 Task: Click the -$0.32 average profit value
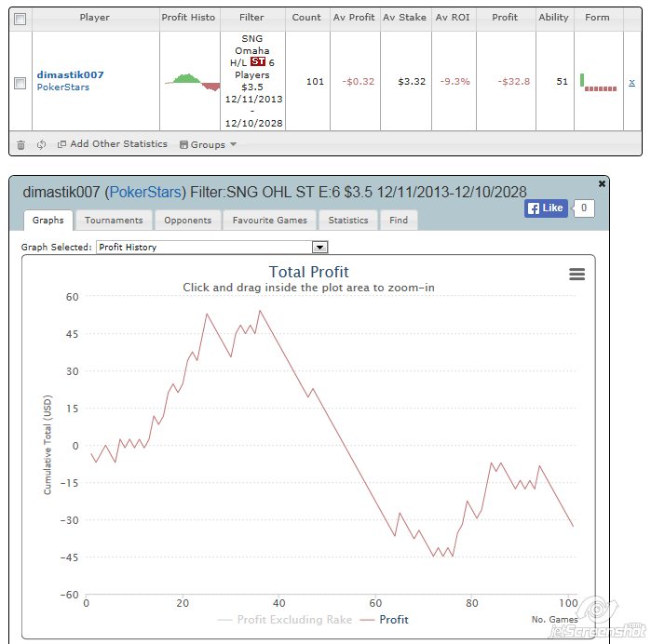click(359, 82)
